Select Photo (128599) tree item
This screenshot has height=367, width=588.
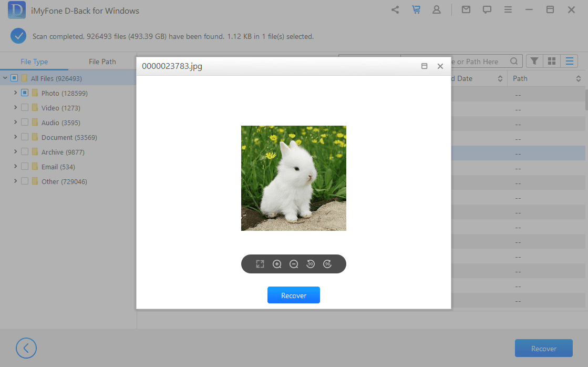tap(65, 93)
